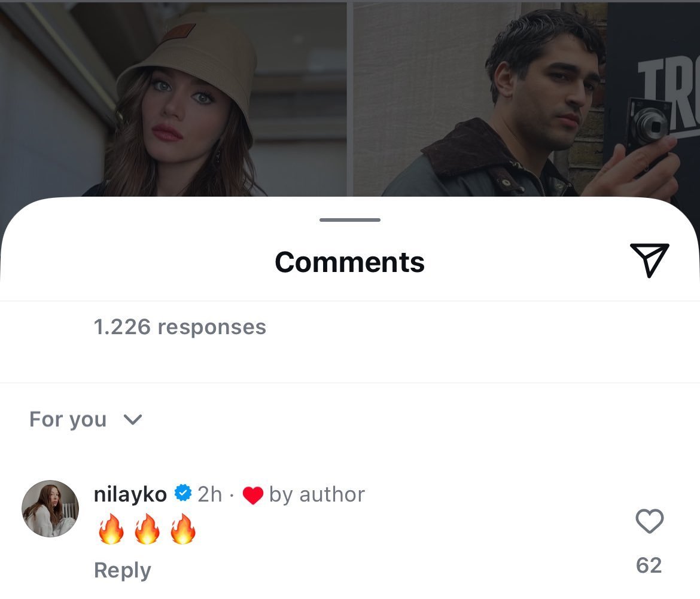Open the 'For you' sorting dropdown
The width and height of the screenshot is (700, 599).
click(x=68, y=420)
